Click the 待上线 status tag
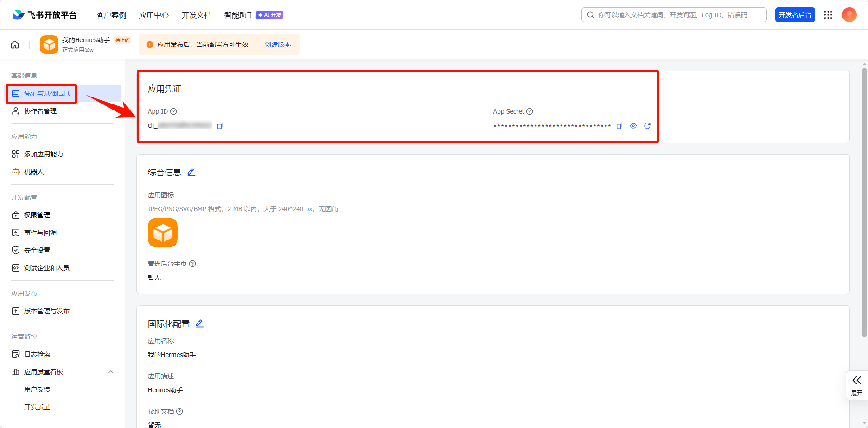The height and width of the screenshot is (428, 868). point(122,40)
